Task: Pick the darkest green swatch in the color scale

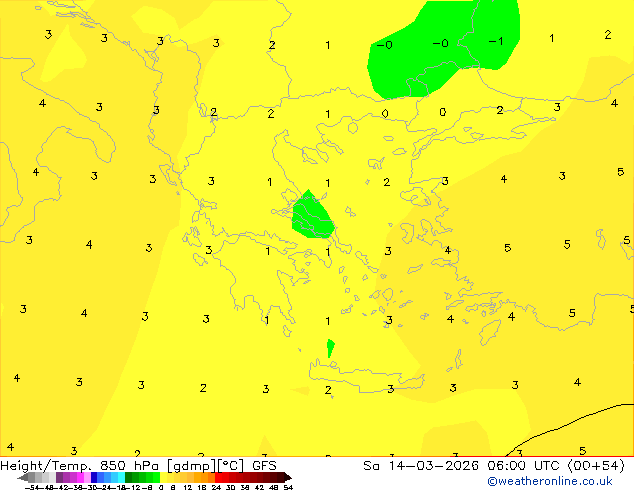Action: tap(129, 477)
